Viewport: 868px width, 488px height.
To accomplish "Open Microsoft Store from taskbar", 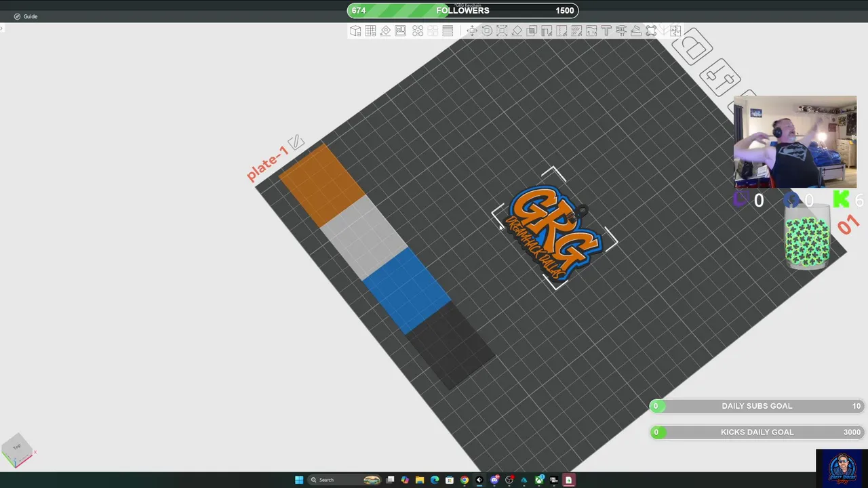I will (450, 480).
